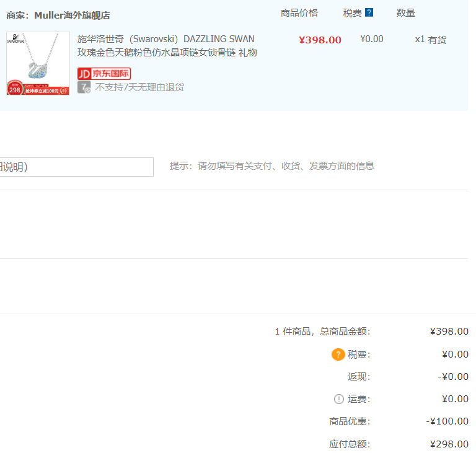Focus the order remark input field
The height and width of the screenshot is (453, 476).
[76, 167]
